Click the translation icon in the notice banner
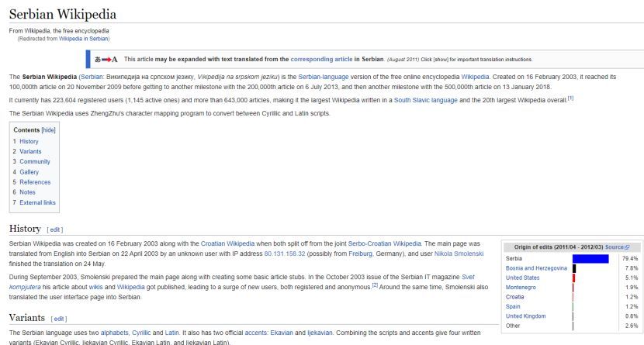The width and height of the screenshot is (644, 345). 106,59
